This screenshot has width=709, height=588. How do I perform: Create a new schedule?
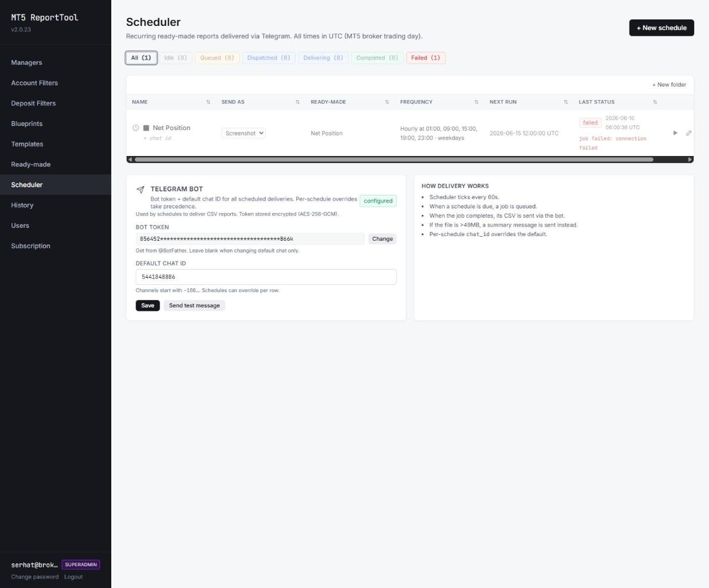point(661,28)
